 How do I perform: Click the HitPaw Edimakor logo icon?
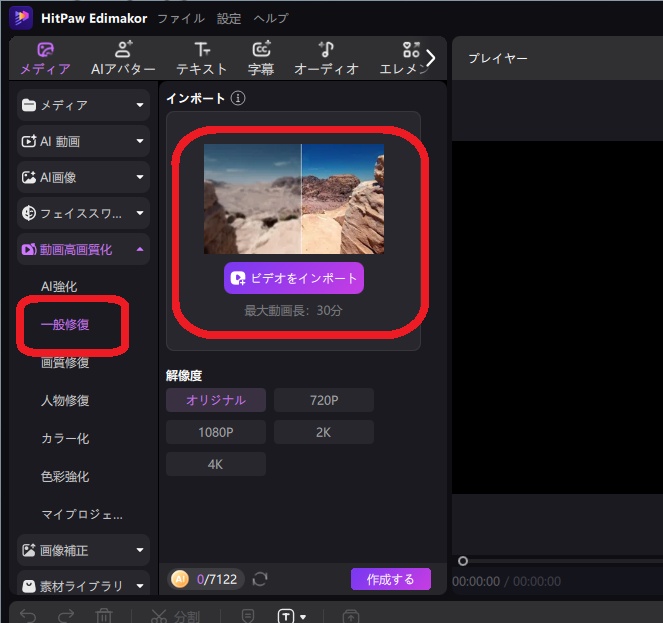click(21, 18)
